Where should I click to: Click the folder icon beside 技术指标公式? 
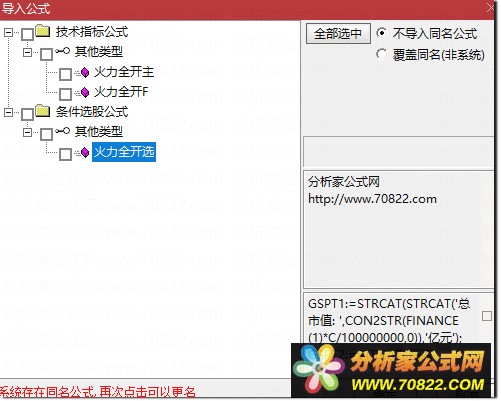pos(43,31)
